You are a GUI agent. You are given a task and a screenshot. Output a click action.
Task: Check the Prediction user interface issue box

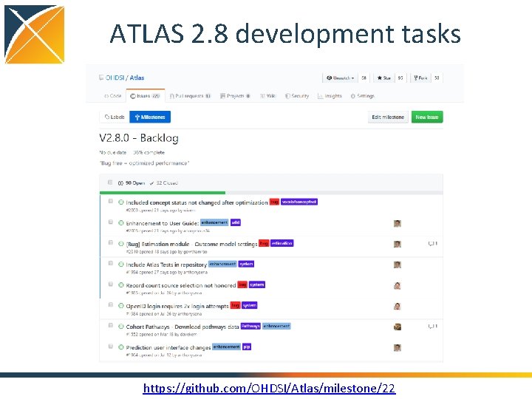pos(111,347)
